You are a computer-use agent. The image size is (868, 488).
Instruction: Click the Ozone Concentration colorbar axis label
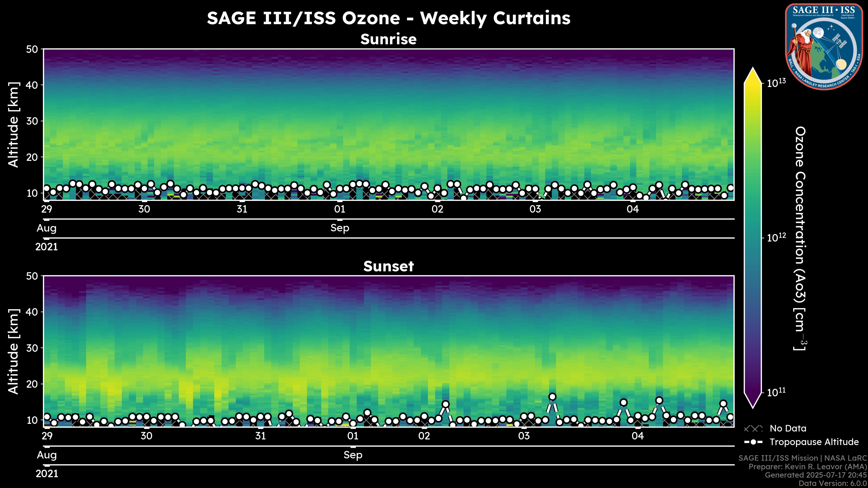(800, 238)
